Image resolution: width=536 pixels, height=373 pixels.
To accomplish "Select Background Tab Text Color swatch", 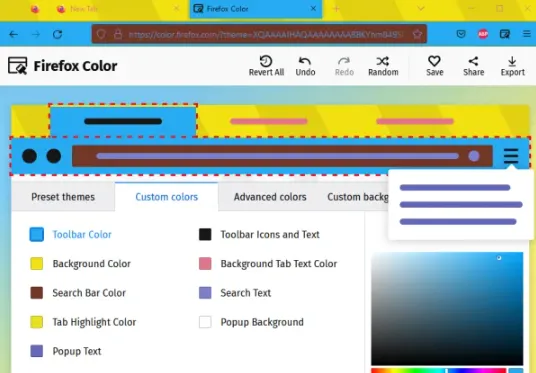I will pyautogui.click(x=205, y=264).
